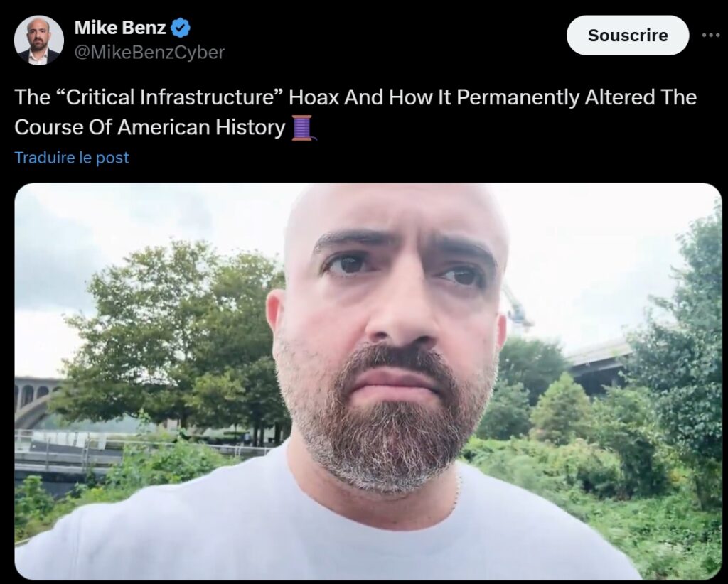Open the three-dot more options menu

pyautogui.click(x=710, y=35)
